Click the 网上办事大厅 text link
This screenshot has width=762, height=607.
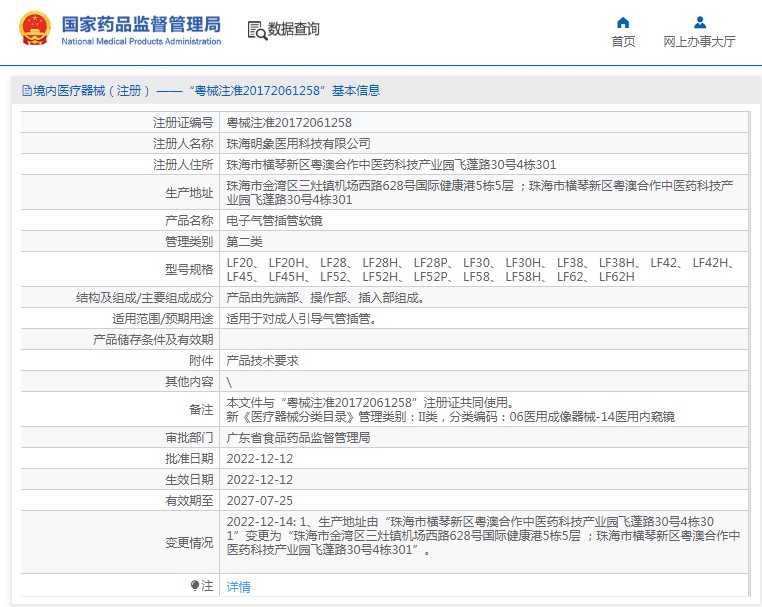click(x=699, y=41)
